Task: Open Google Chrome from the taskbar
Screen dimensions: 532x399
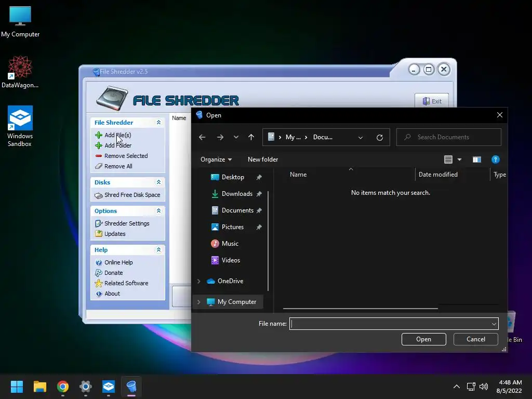Action: point(63,387)
